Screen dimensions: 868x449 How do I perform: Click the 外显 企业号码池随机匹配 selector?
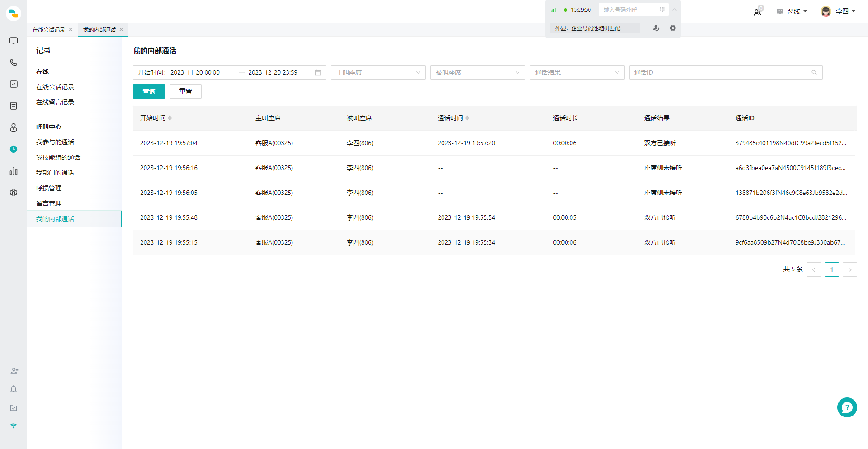pos(594,28)
